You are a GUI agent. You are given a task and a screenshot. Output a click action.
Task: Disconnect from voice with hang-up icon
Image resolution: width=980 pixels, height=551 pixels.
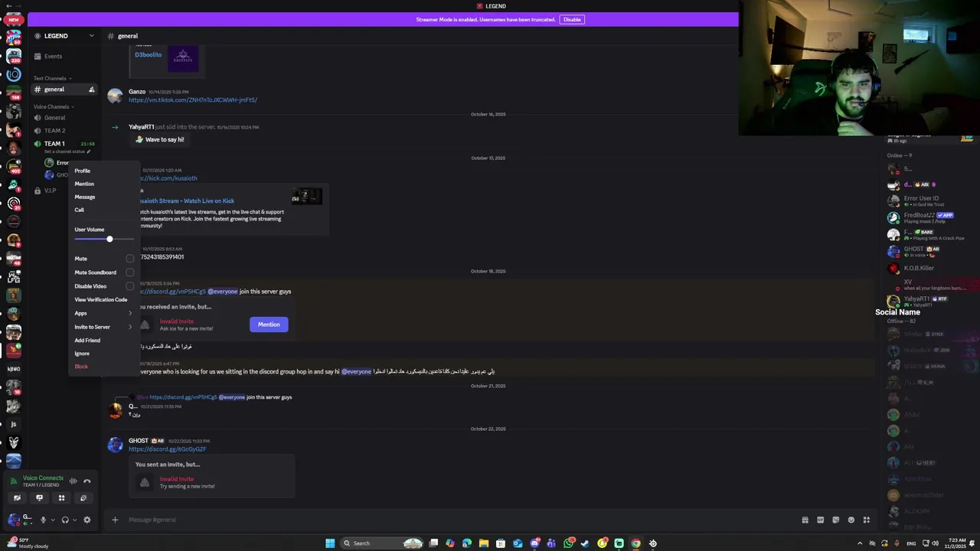click(x=87, y=481)
